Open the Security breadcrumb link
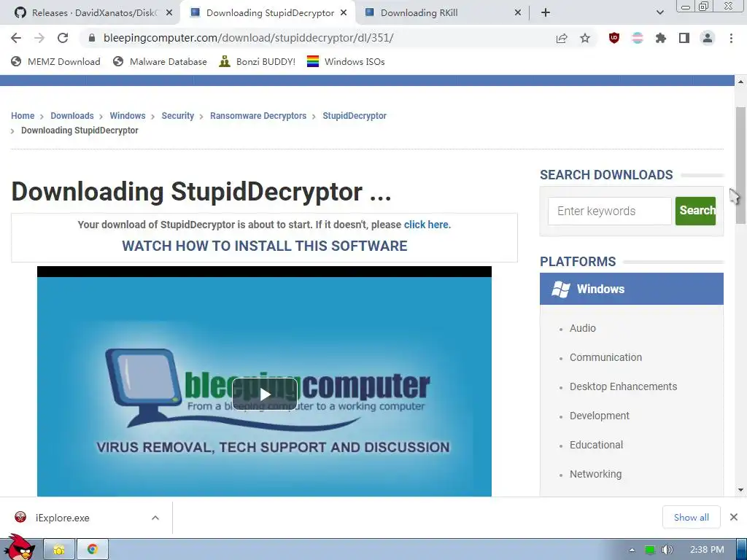Image resolution: width=747 pixels, height=560 pixels. click(x=178, y=116)
